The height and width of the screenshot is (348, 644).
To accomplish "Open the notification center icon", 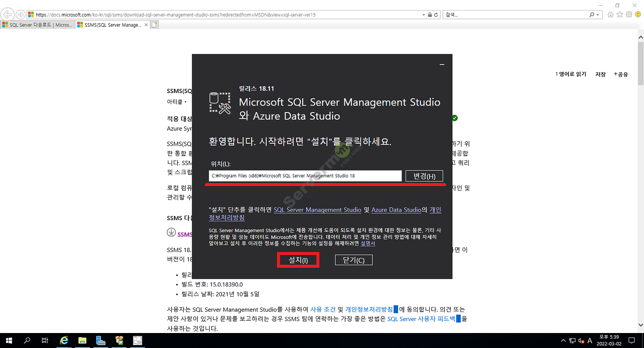I will tap(632, 341).
